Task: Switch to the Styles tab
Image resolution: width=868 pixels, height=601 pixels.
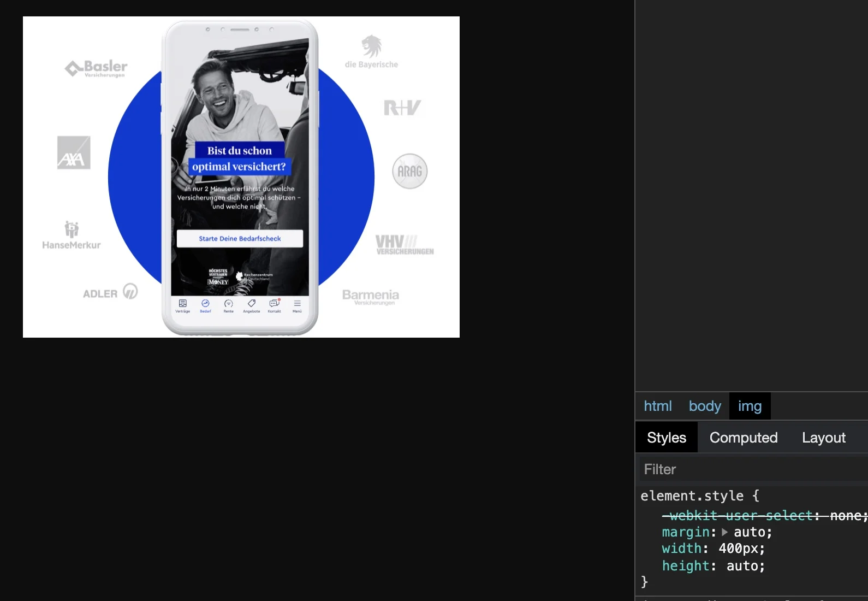Action: pos(666,438)
